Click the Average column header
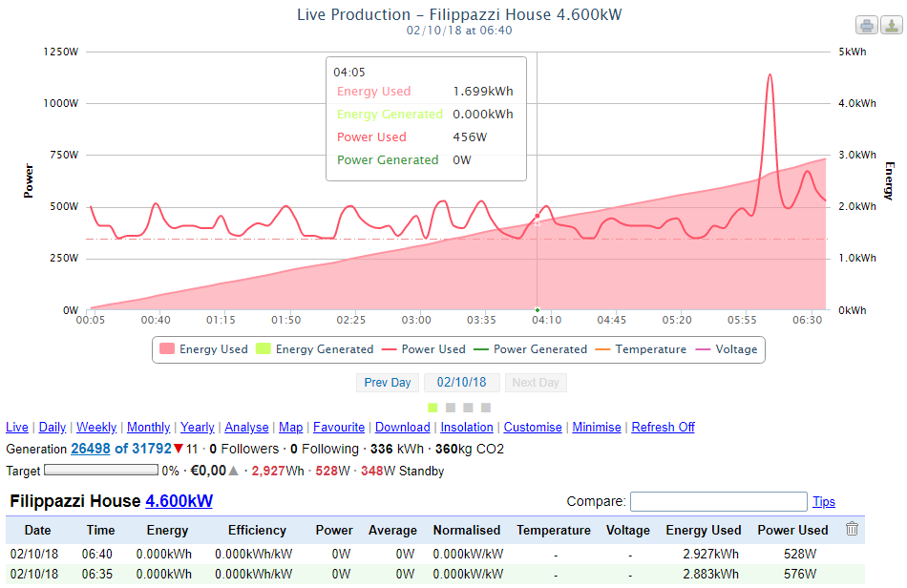The height and width of the screenshot is (588, 907). (x=392, y=530)
